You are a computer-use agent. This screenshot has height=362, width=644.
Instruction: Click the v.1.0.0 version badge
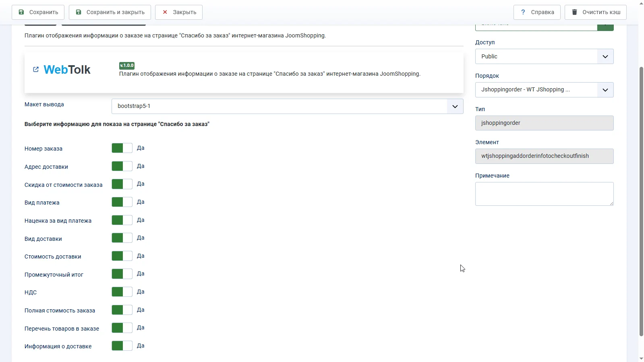tap(126, 65)
